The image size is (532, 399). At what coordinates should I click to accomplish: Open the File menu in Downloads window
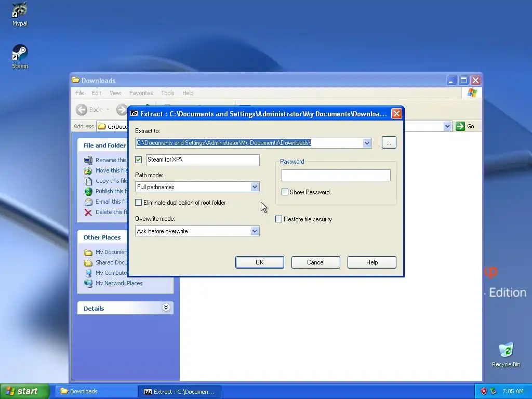(x=79, y=93)
